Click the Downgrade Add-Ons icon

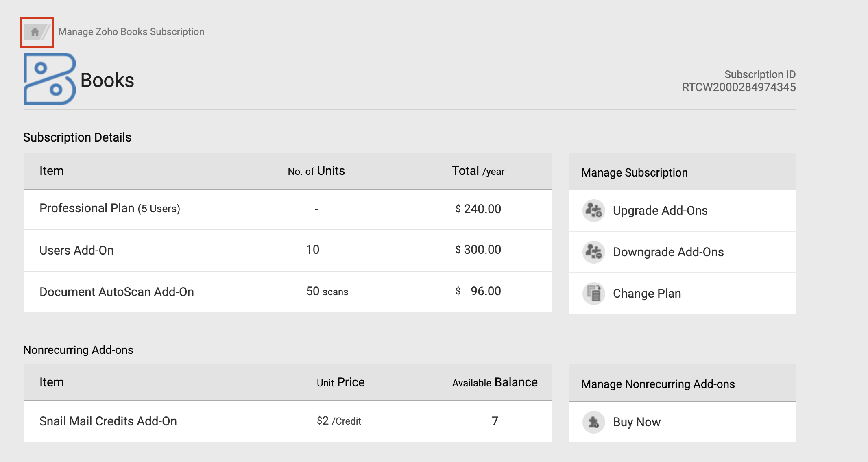point(593,252)
